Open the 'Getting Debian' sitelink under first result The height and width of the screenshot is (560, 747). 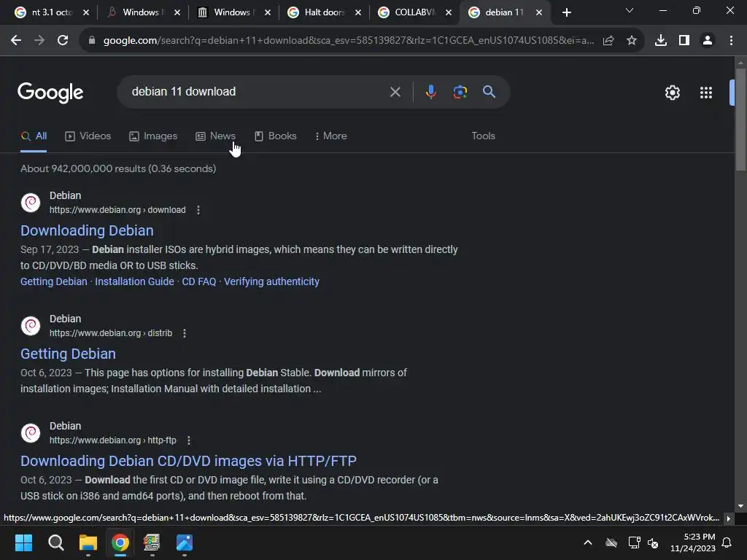pyautogui.click(x=54, y=281)
